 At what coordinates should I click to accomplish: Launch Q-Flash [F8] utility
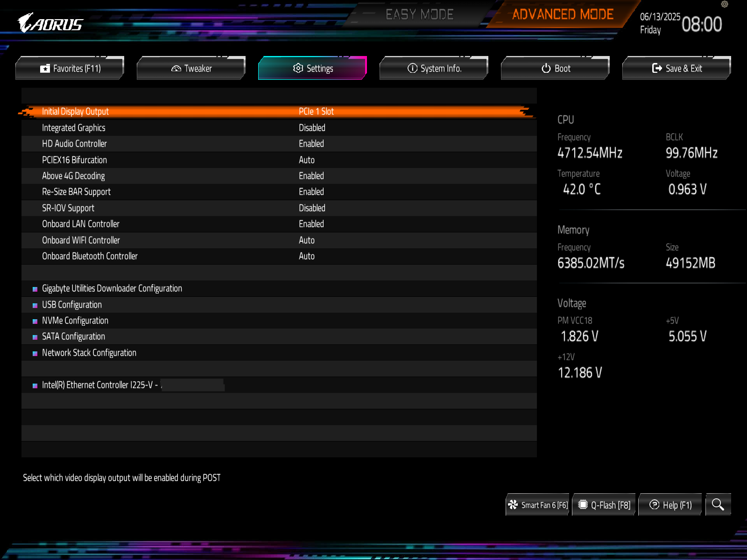604,504
